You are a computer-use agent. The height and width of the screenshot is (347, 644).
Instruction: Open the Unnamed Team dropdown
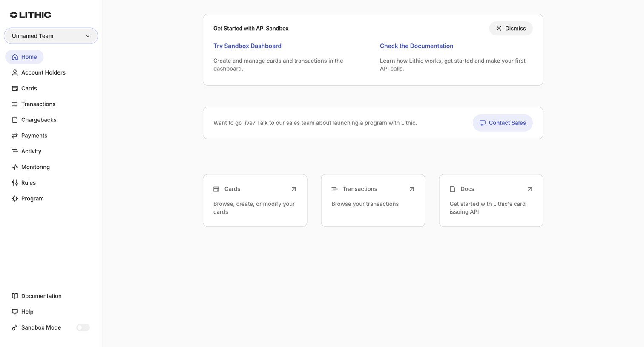[x=51, y=36]
